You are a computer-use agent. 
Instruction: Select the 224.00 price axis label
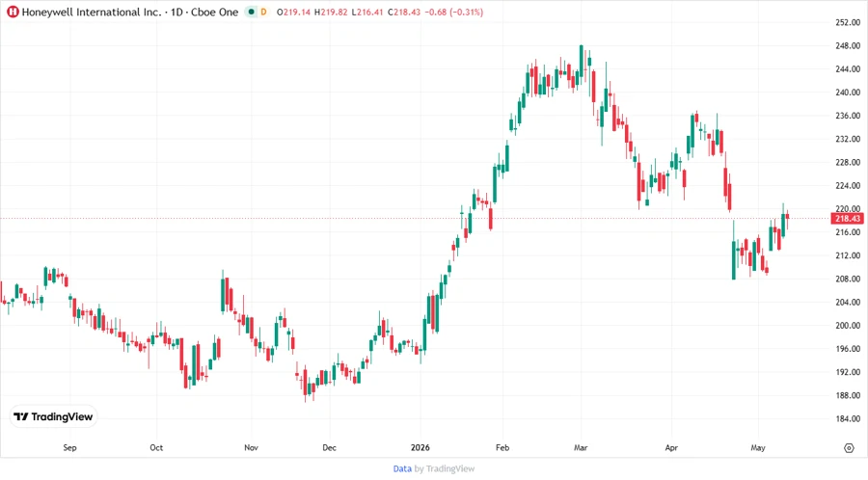click(848, 185)
